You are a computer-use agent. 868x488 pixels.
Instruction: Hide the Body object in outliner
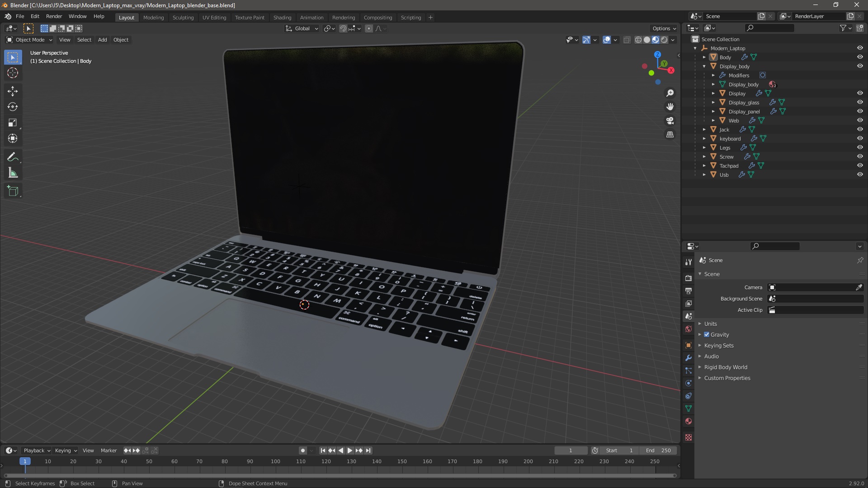(x=860, y=57)
